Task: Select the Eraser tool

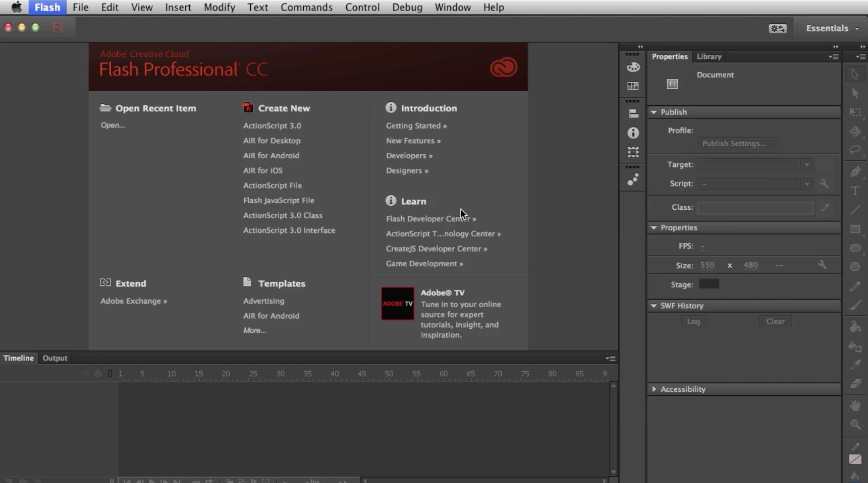Action: 855,384
